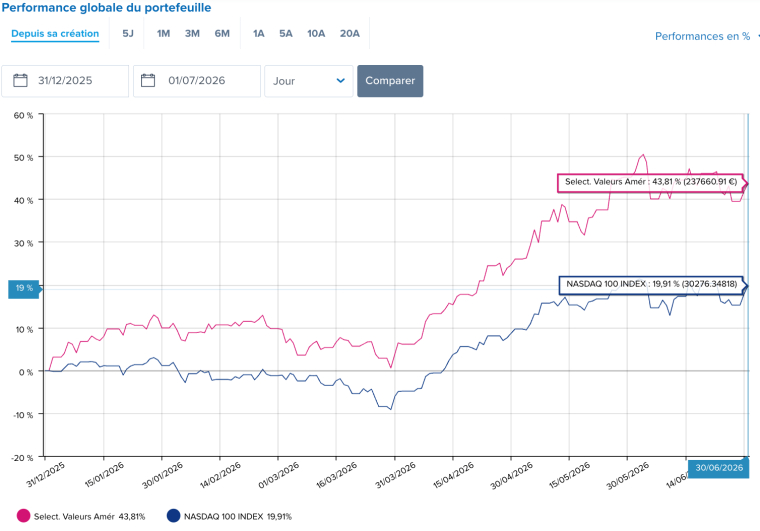This screenshot has width=760, height=531.
Task: Expand the Jour interval dropdown
Action: pos(309,81)
